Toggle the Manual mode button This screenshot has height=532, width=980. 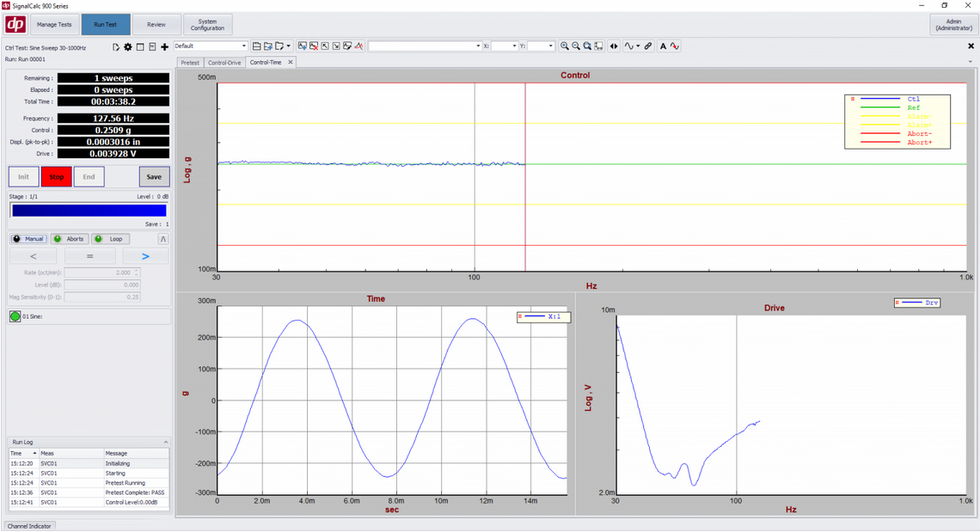[x=28, y=239]
